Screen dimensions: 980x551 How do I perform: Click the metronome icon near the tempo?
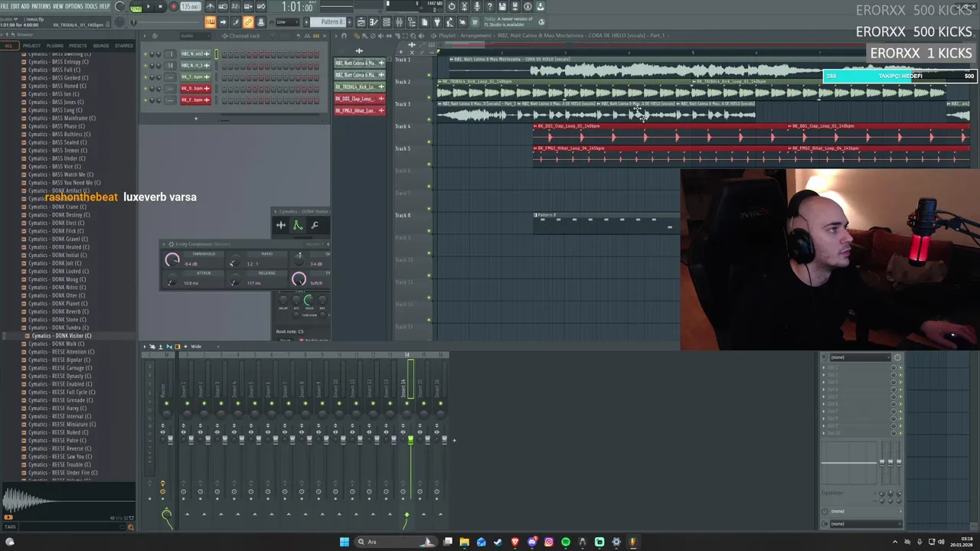click(x=211, y=7)
